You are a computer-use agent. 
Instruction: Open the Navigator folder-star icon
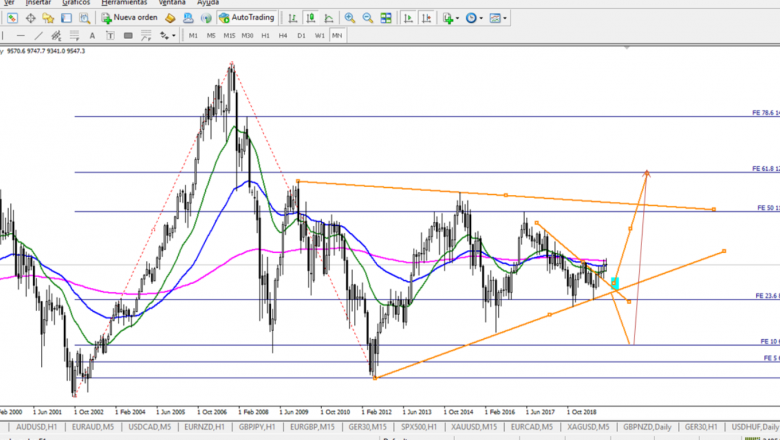click(48, 18)
